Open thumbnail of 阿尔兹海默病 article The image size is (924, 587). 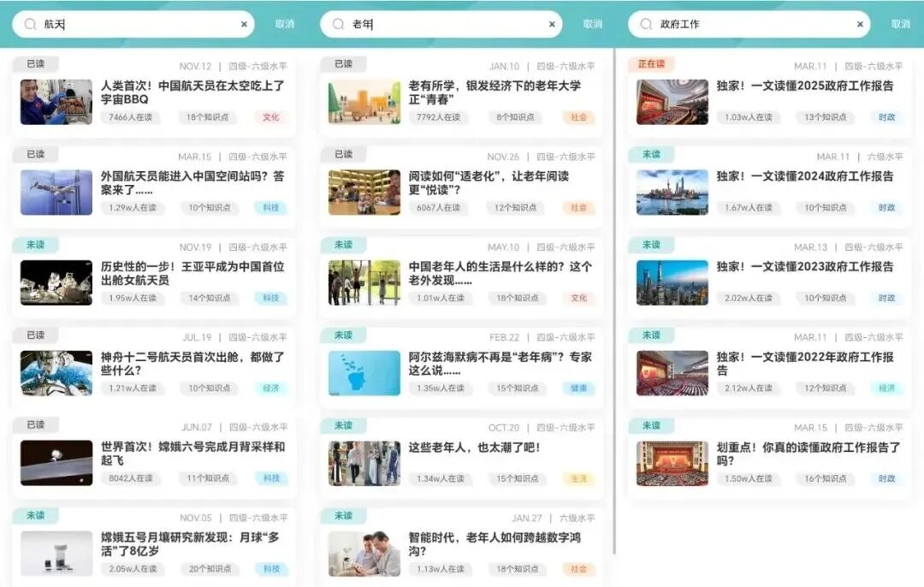(364, 373)
